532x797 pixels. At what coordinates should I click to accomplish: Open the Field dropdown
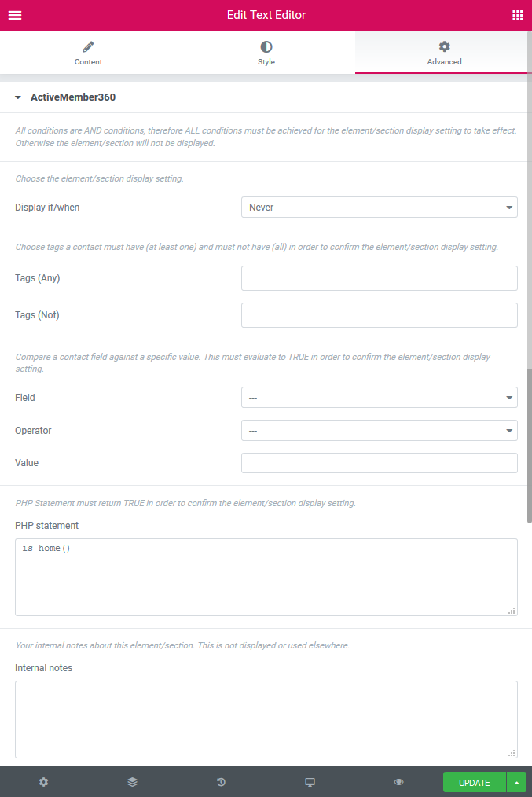coord(379,397)
